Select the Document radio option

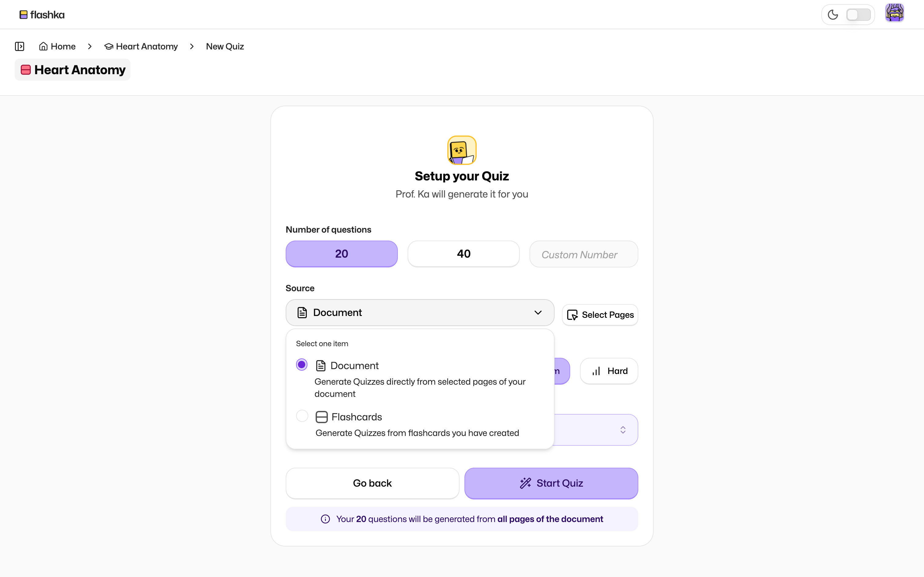point(302,365)
